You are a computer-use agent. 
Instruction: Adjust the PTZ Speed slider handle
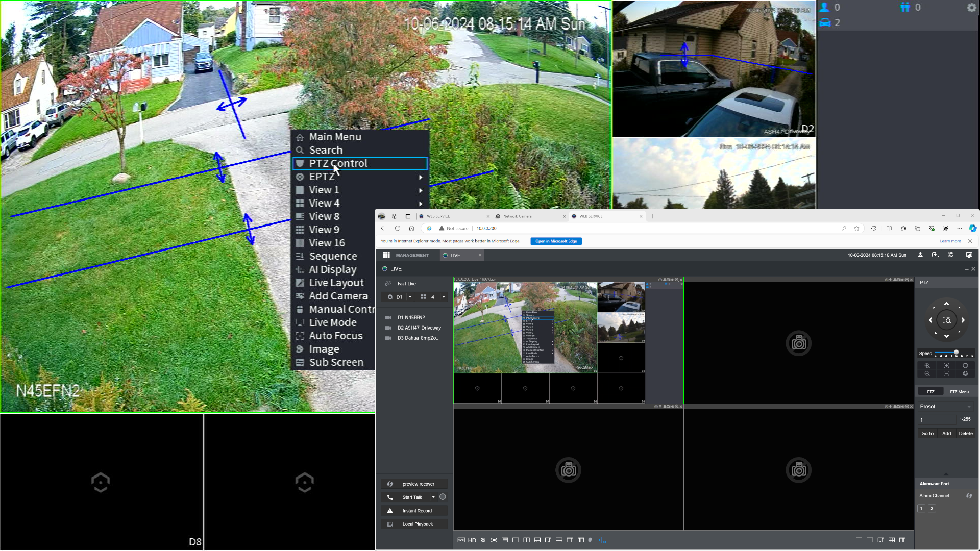(956, 353)
